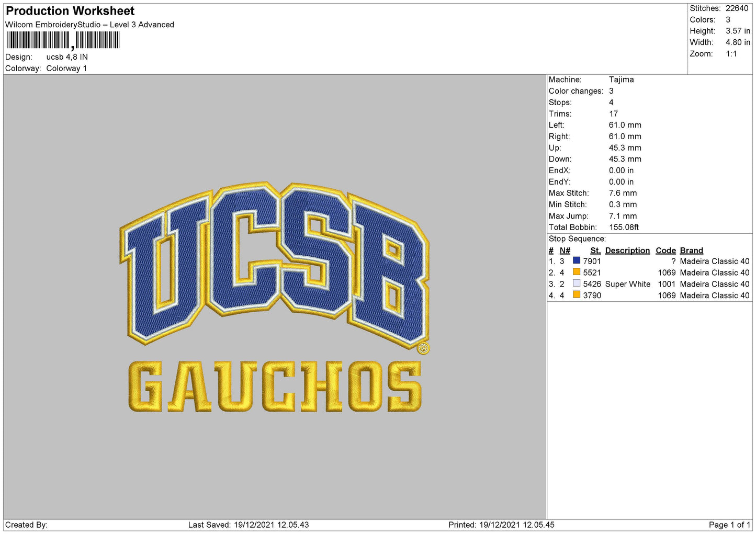This screenshot has width=756, height=534.
Task: Click the Up value 45.3 mm
Action: pos(625,148)
